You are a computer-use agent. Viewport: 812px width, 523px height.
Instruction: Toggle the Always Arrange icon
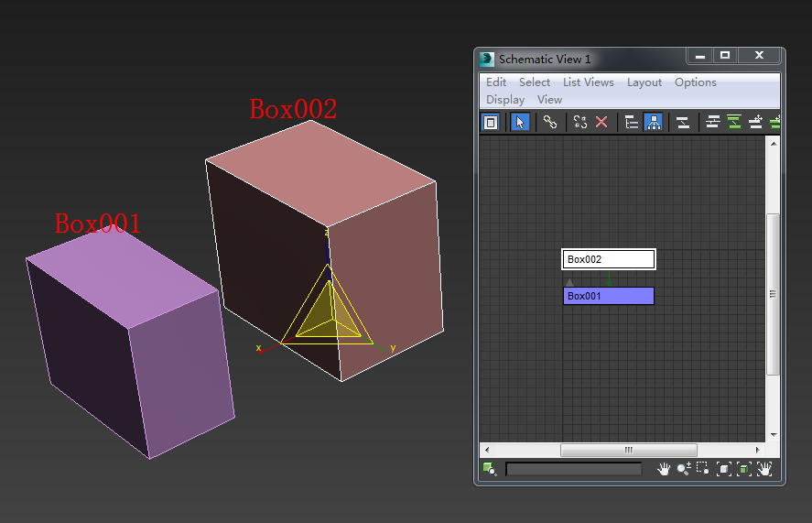[683, 123]
